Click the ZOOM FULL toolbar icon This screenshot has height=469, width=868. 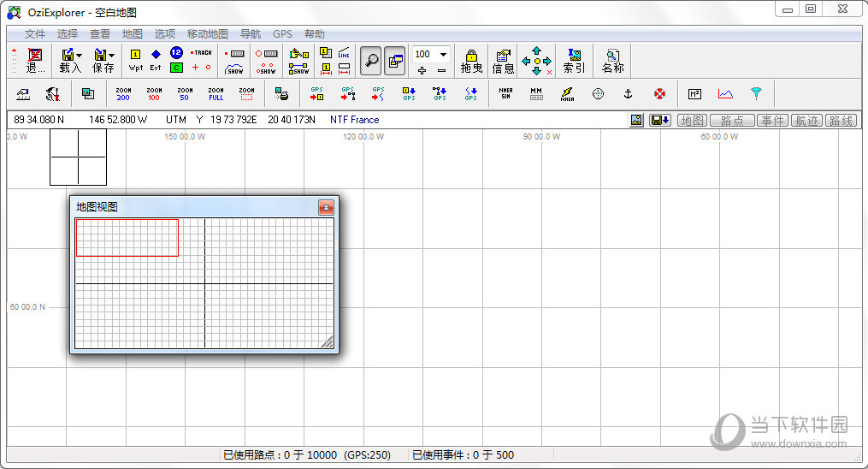click(216, 94)
